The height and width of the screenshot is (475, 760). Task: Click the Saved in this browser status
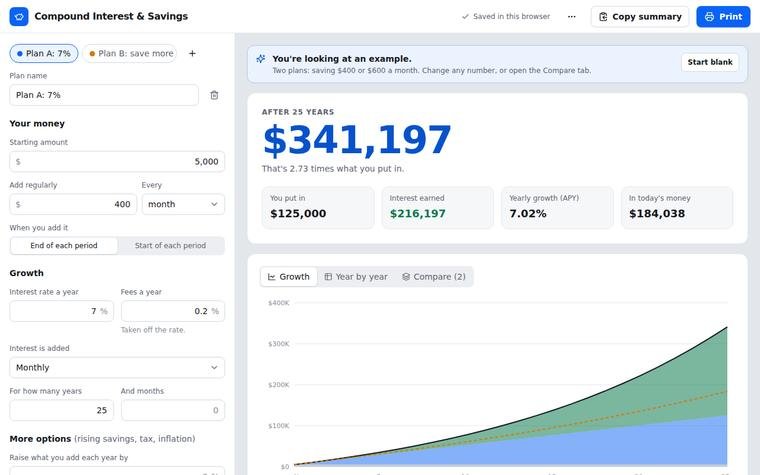coord(506,16)
